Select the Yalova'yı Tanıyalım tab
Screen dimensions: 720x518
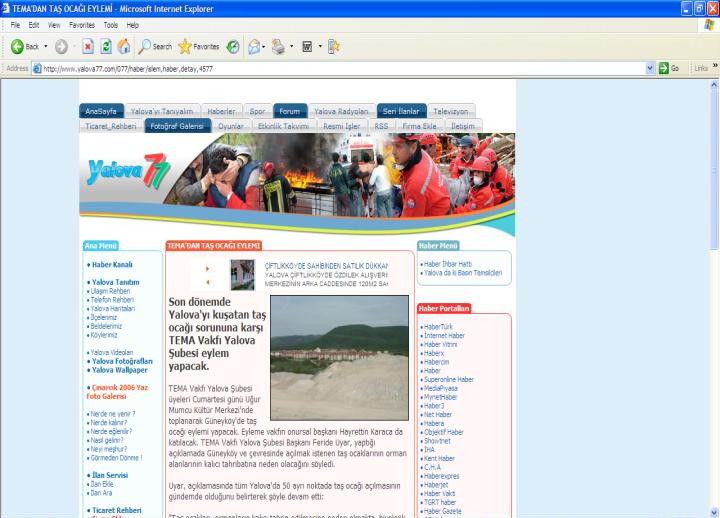pos(162,111)
